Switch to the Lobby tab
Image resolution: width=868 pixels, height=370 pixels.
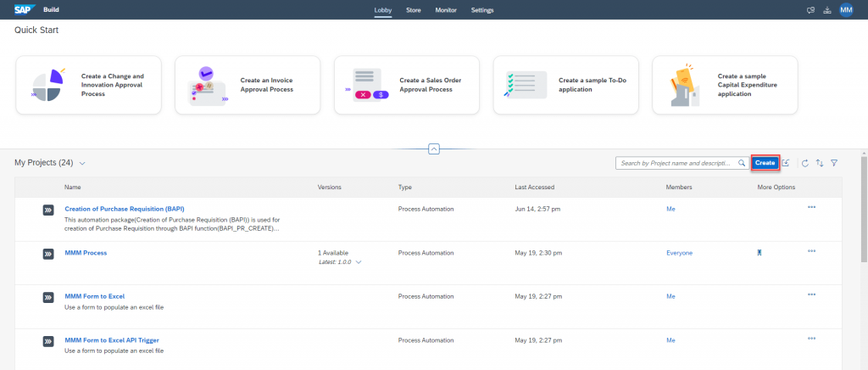tap(383, 10)
